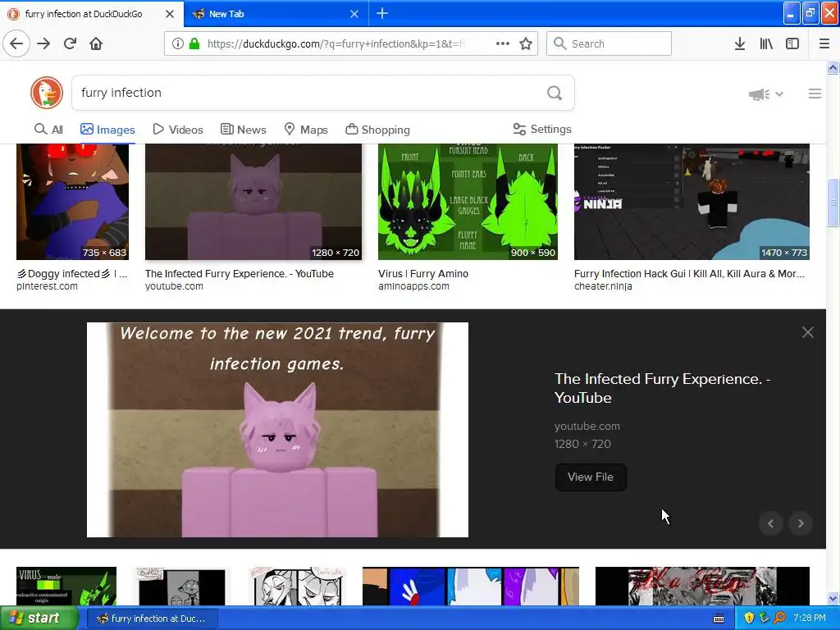Click The Infected Furry Experience grid caption
Image resolution: width=840 pixels, height=630 pixels.
pos(240,274)
